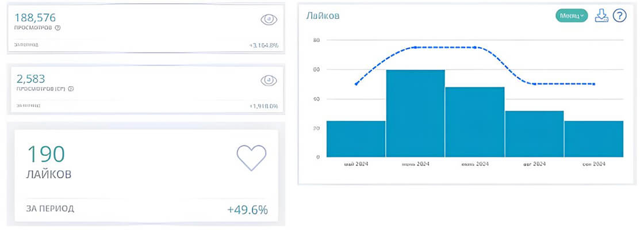The image size is (644, 234).
Task: Click the 2,583 average views value
Action: click(30, 79)
